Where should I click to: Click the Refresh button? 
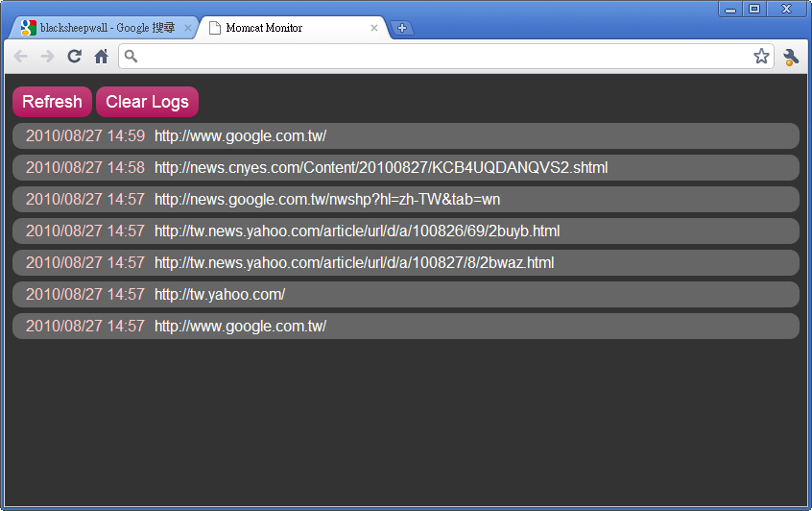[52, 102]
